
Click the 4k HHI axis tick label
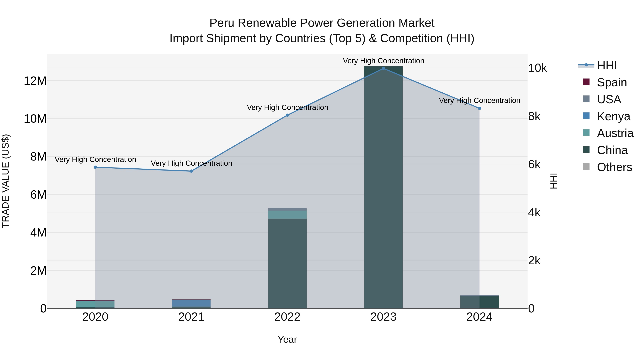point(535,213)
